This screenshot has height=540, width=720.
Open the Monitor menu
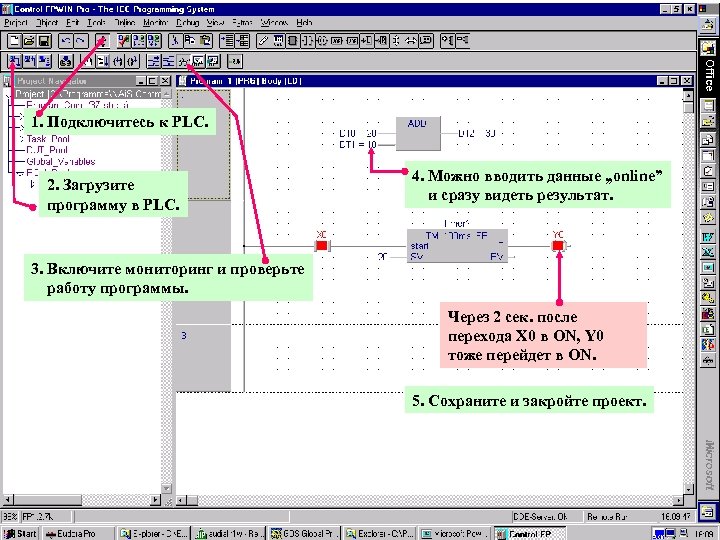tap(156, 22)
